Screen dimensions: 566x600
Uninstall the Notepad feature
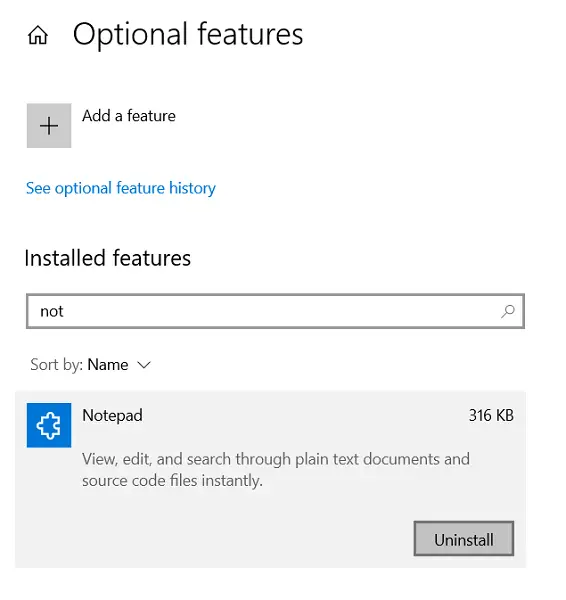[x=464, y=539]
